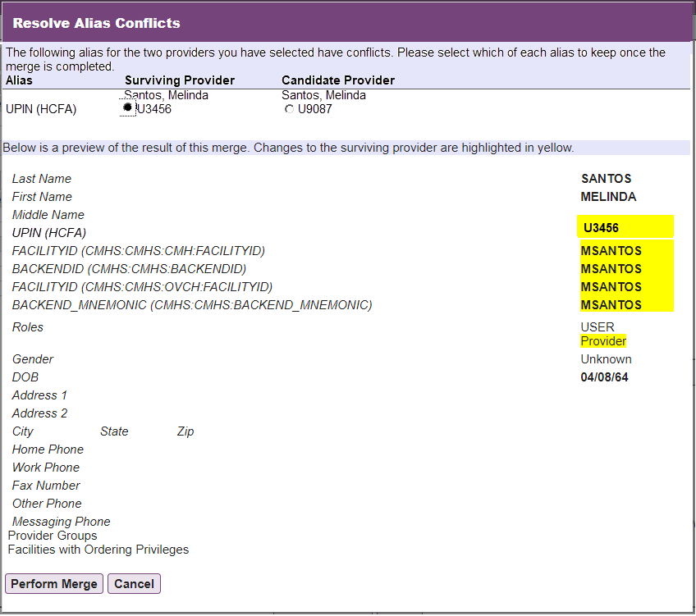Click Facilities with Ordering Privileges text
This screenshot has width=696, height=616.
coord(98,550)
